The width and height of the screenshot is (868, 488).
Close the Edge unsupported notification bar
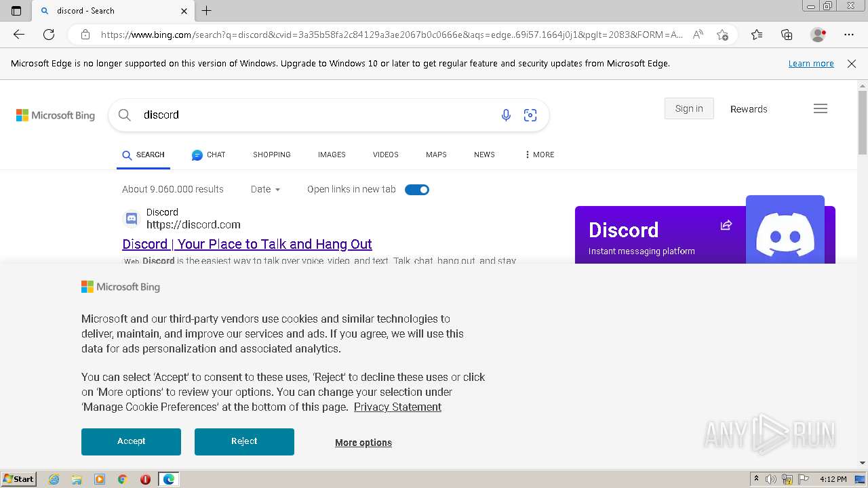pos(852,63)
